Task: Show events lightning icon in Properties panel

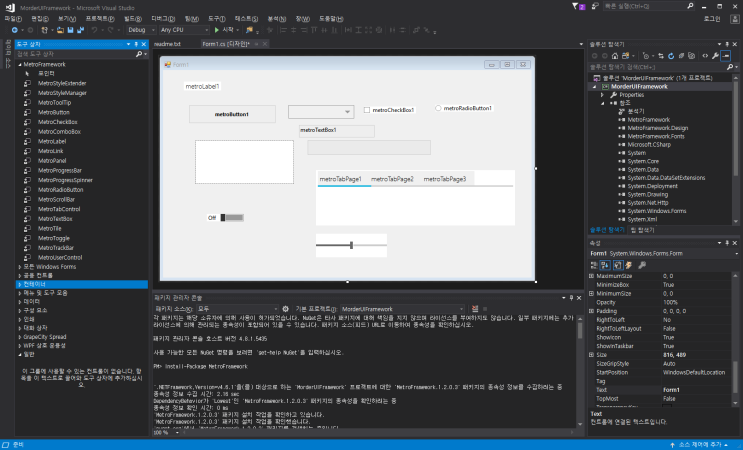Action: click(627, 265)
